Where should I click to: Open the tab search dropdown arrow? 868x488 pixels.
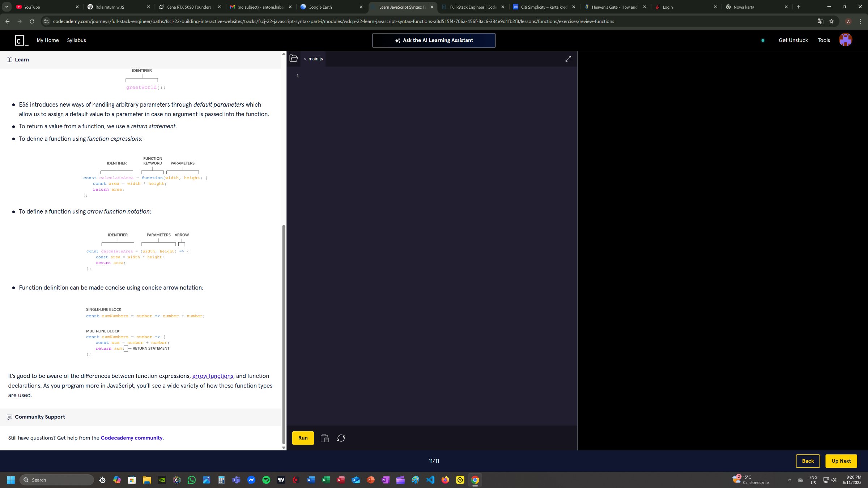click(7, 7)
